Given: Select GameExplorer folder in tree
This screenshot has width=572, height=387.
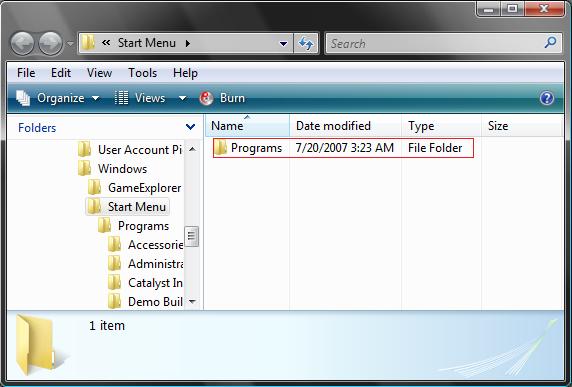Looking at the screenshot, I should pyautogui.click(x=135, y=187).
